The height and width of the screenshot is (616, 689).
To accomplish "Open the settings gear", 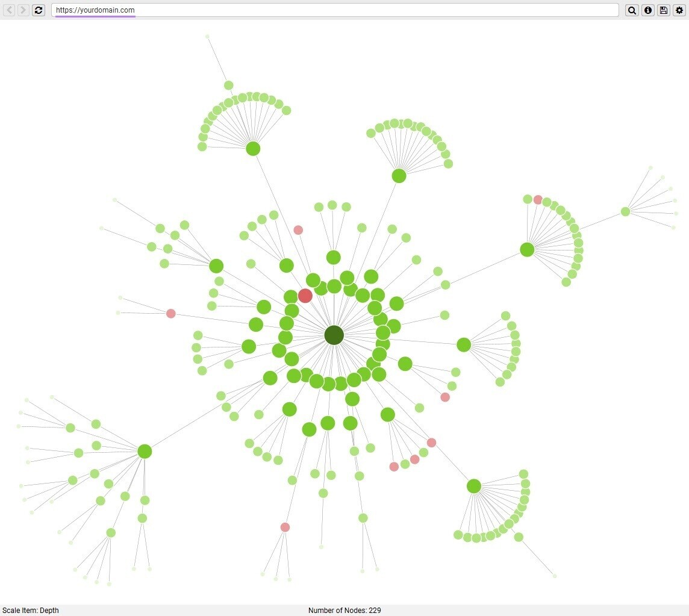I will [679, 10].
